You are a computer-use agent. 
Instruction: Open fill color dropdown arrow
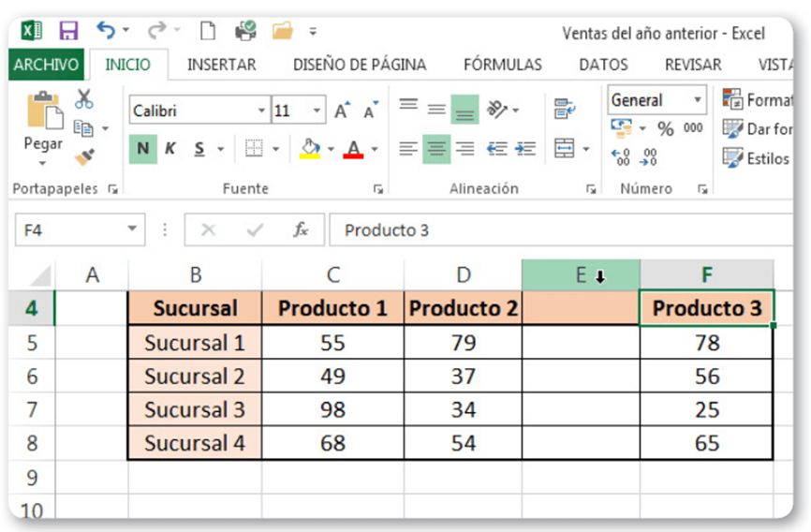331,149
